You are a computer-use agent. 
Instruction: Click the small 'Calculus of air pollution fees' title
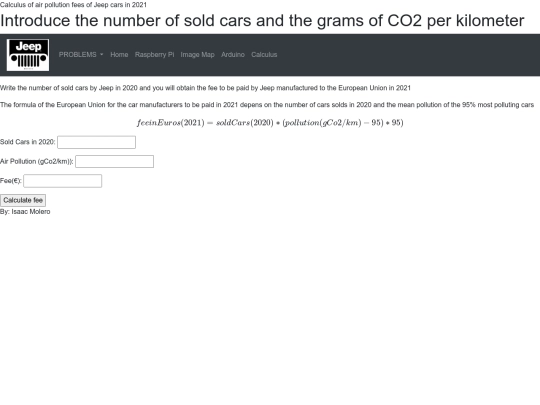point(73,5)
